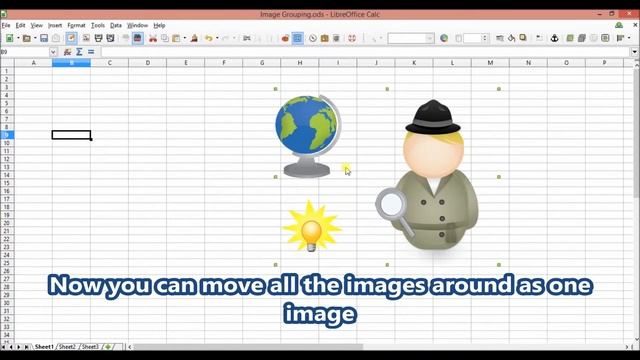Bring the selected group to front
The height and width of the screenshot is (360, 640).
(570, 38)
